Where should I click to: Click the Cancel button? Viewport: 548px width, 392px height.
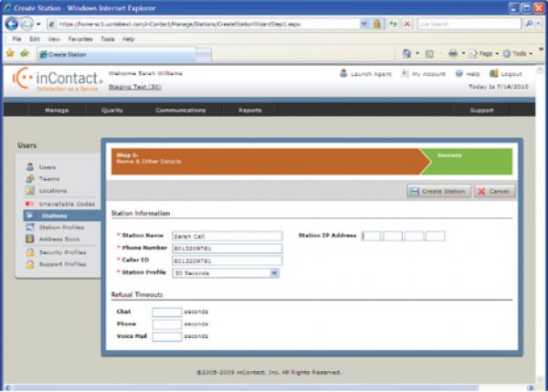(x=494, y=191)
